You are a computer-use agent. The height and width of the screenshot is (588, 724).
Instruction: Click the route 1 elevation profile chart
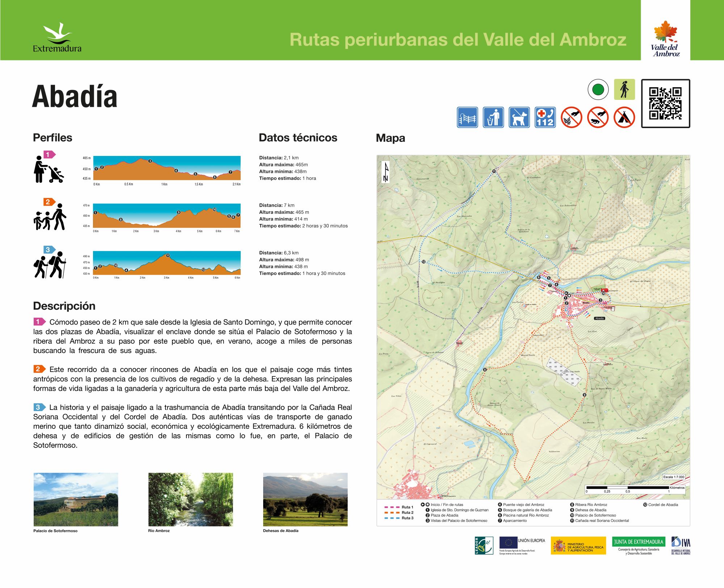pyautogui.click(x=167, y=168)
